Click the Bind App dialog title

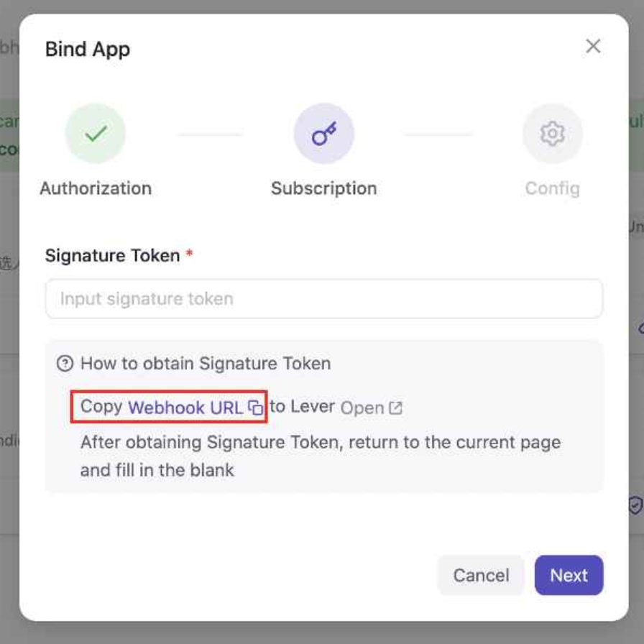coord(88,50)
